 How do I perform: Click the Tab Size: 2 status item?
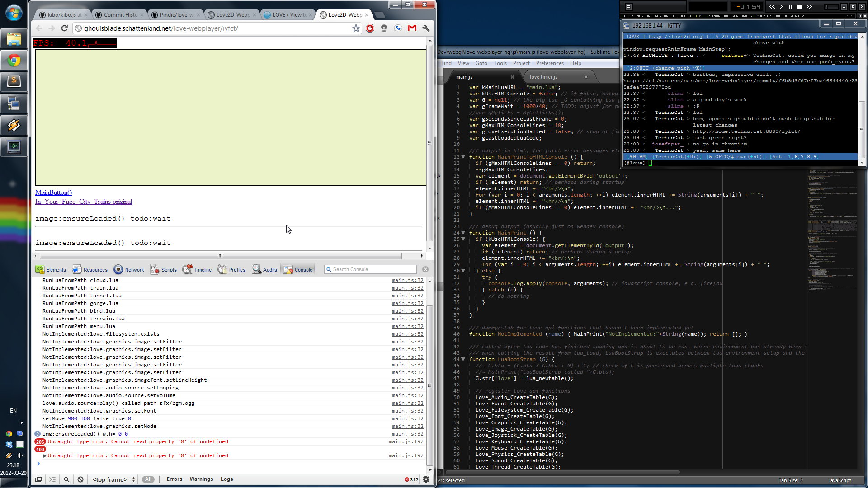(x=791, y=480)
